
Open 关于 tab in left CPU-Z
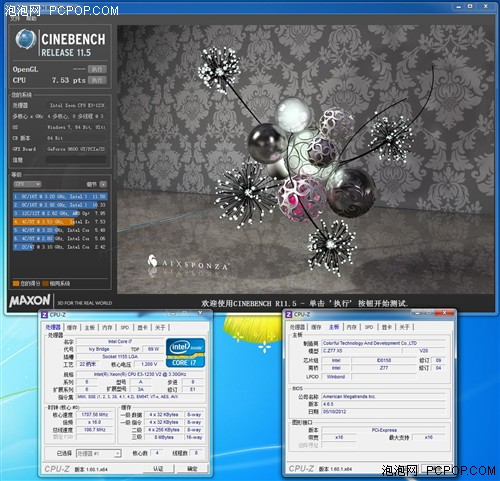click(160, 328)
